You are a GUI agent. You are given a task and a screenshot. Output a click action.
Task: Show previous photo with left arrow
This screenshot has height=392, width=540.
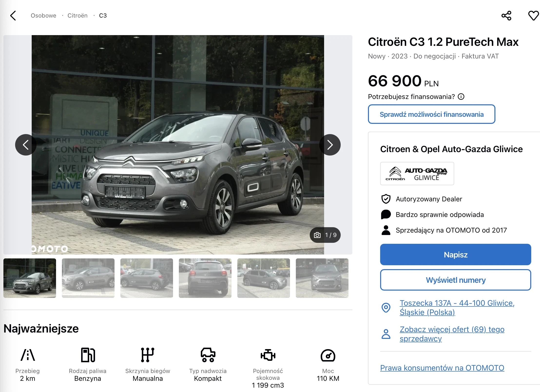pos(26,145)
